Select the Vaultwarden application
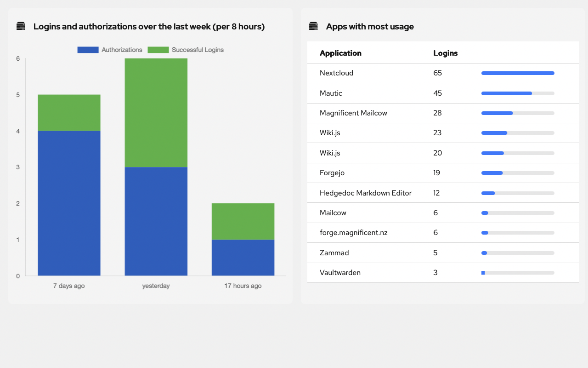Image resolution: width=588 pixels, height=368 pixels. (x=443, y=273)
